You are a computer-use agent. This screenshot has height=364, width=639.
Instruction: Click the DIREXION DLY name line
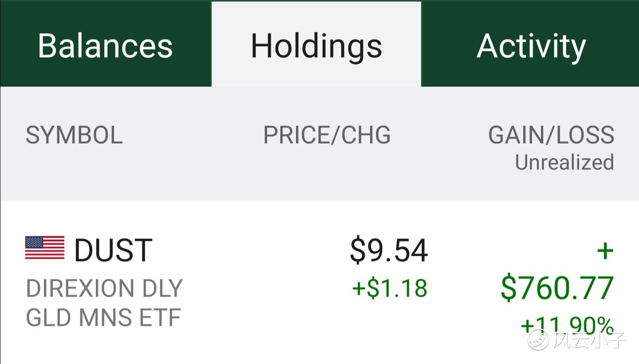pos(104,288)
